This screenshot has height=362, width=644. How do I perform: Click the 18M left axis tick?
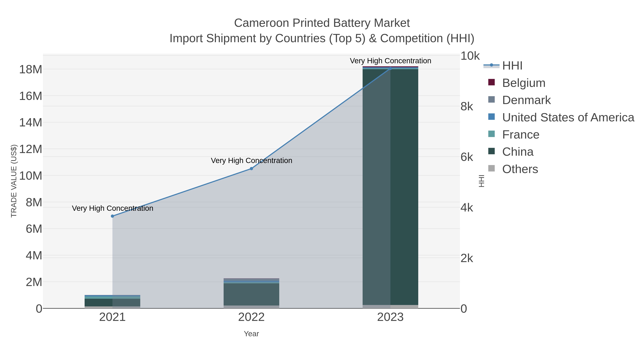pyautogui.click(x=31, y=70)
